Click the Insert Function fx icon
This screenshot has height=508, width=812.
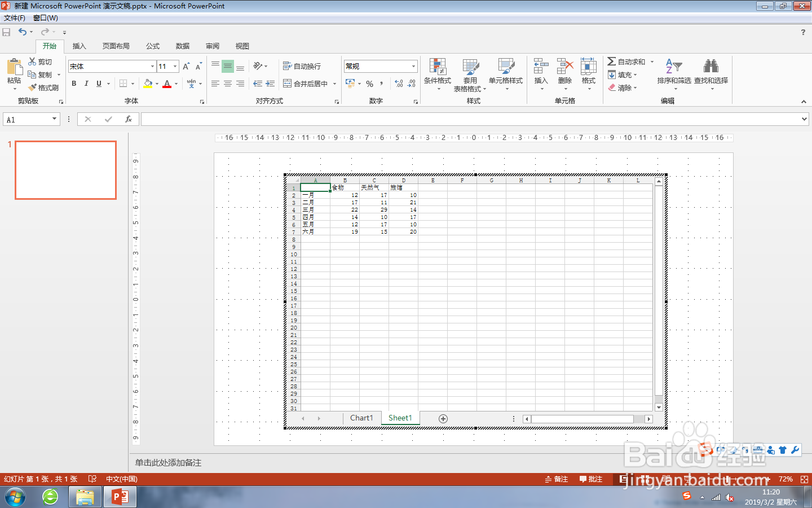click(x=129, y=119)
